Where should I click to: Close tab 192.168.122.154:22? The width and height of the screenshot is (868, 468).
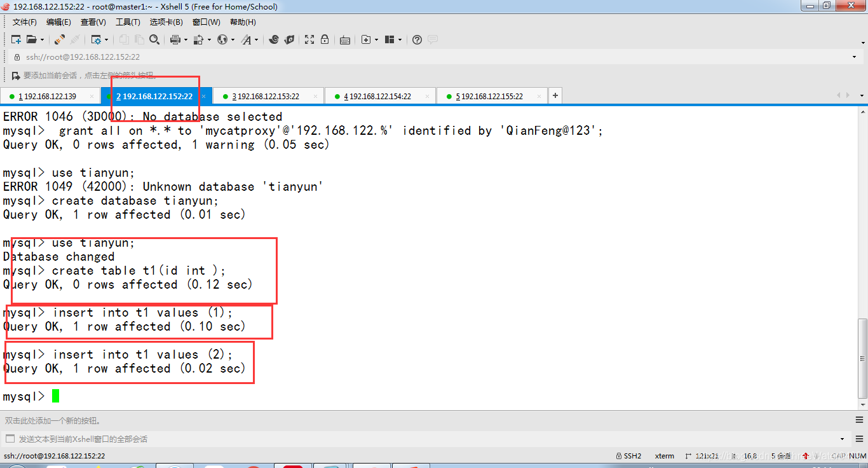[428, 97]
